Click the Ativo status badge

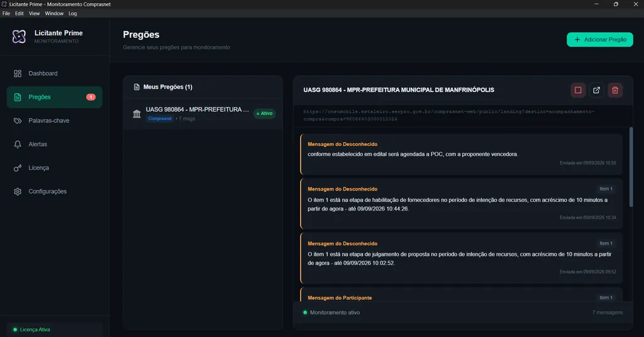265,113
